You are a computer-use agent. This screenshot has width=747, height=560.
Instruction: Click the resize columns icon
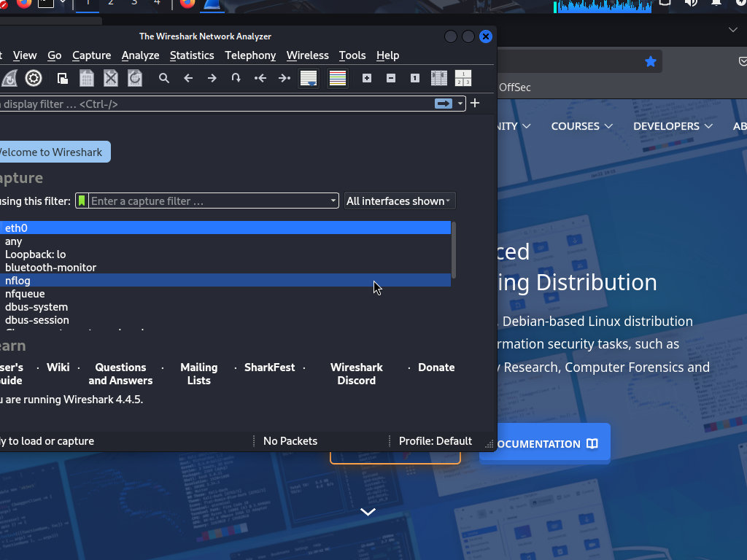pyautogui.click(x=438, y=79)
